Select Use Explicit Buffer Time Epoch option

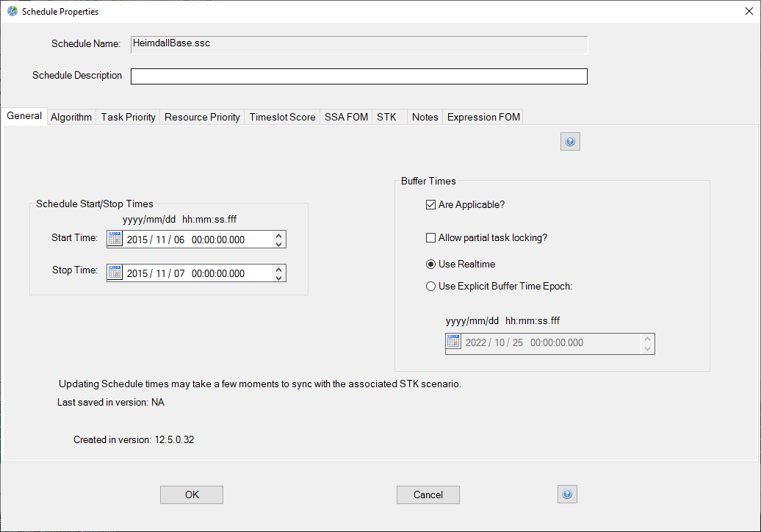click(x=431, y=287)
